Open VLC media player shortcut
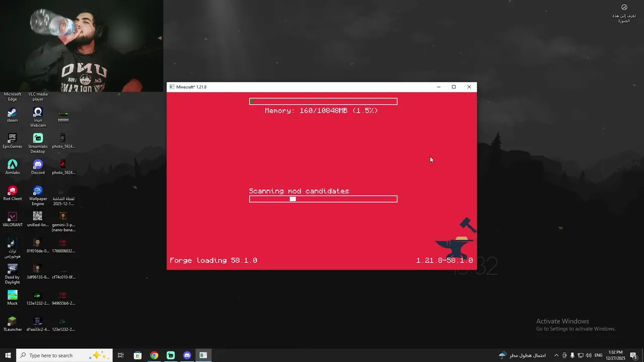The height and width of the screenshot is (362, 644). coord(38,96)
